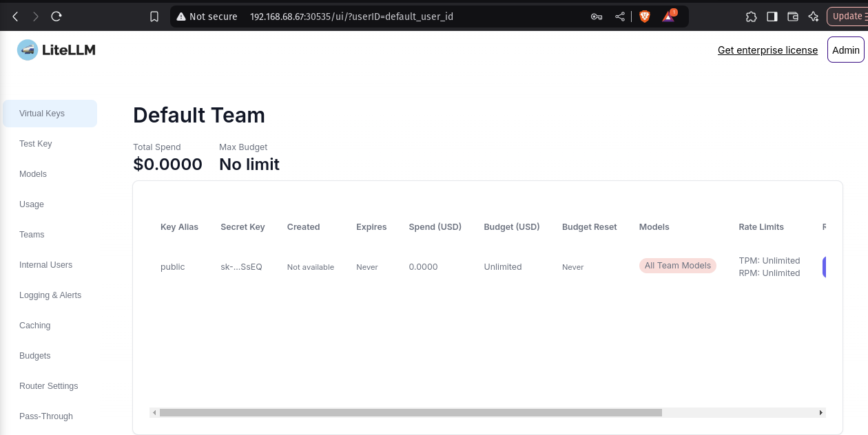Viewport: 868px width, 435px height.
Task: Click the All Team Models badge
Action: (678, 266)
